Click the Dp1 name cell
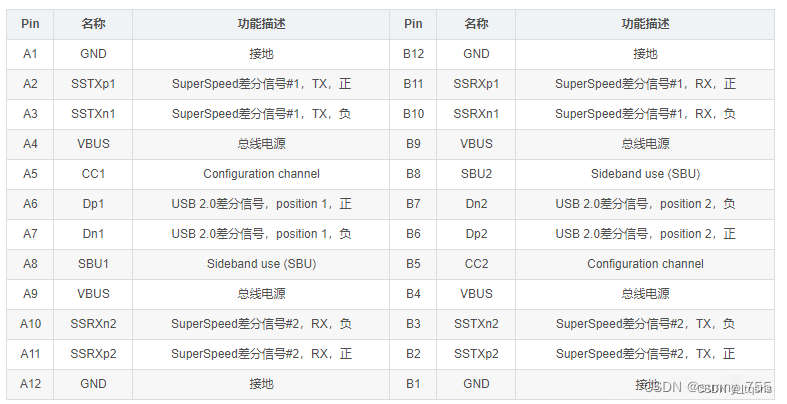The width and height of the screenshot is (787, 404). point(93,204)
